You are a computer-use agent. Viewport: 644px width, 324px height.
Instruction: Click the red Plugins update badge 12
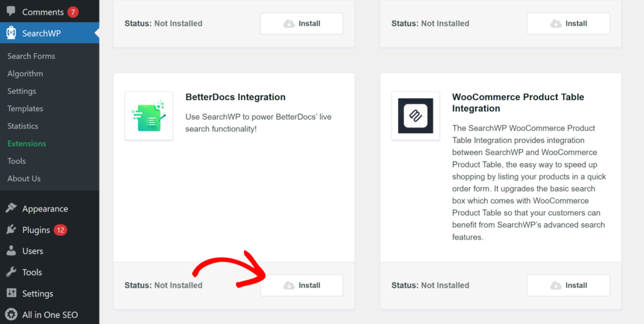click(x=61, y=230)
